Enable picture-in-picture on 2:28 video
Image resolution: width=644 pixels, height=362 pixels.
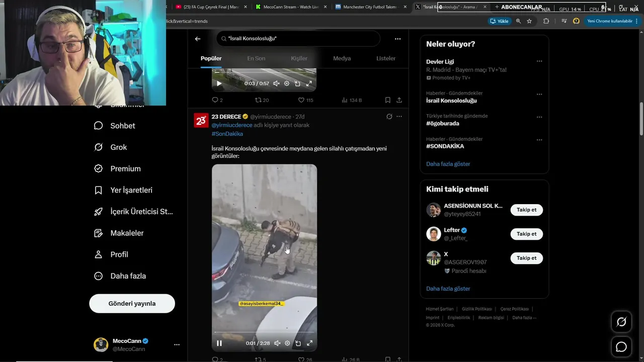pyautogui.click(x=298, y=343)
